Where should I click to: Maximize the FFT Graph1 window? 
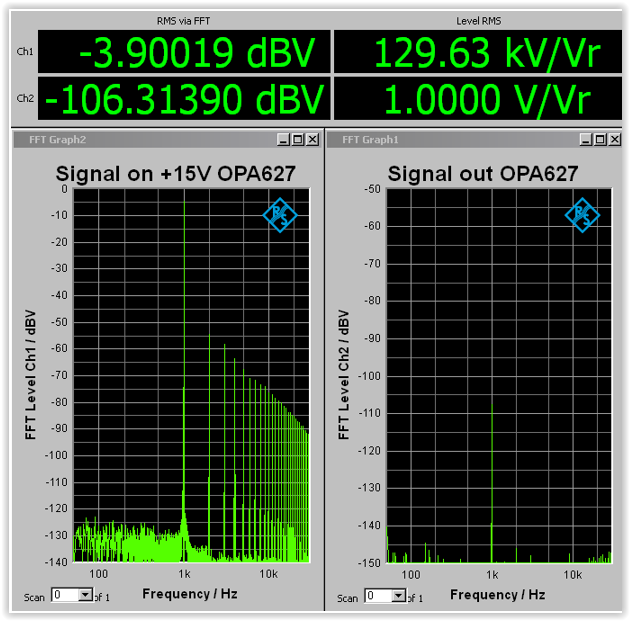(600, 139)
